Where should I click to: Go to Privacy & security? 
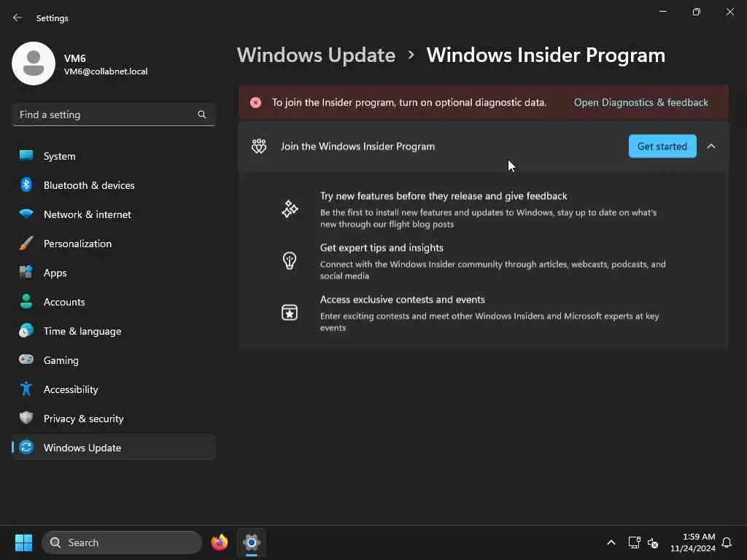(x=113, y=419)
